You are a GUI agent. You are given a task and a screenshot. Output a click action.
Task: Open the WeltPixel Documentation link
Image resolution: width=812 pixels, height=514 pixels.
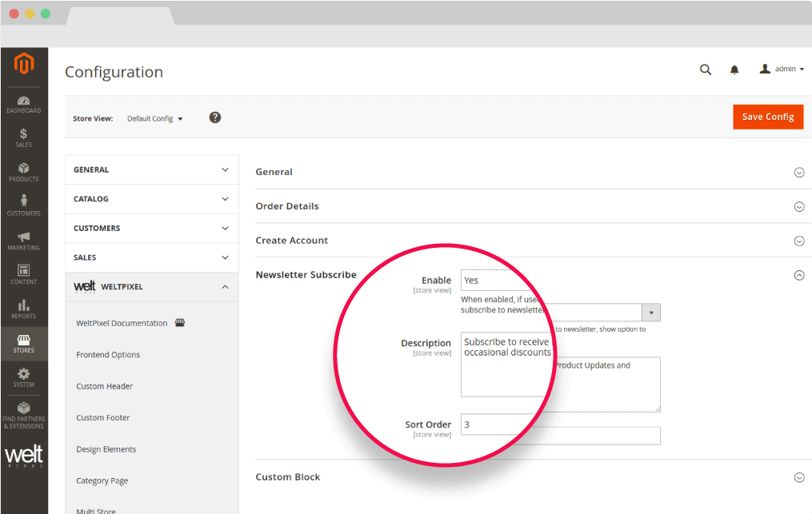coord(122,324)
